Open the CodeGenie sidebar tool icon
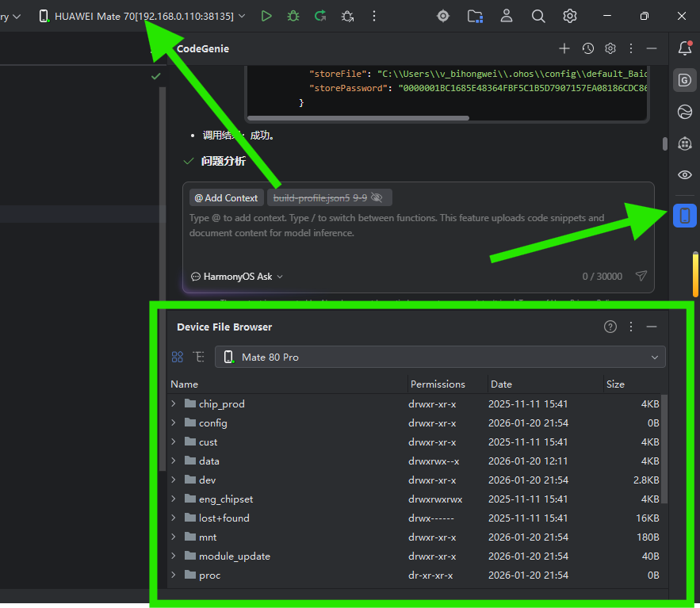The width and height of the screenshot is (700, 608). pos(685,80)
